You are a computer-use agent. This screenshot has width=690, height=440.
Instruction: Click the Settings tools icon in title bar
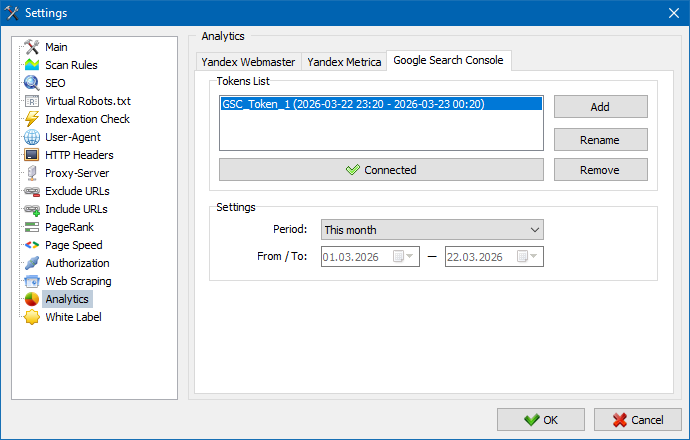click(11, 13)
